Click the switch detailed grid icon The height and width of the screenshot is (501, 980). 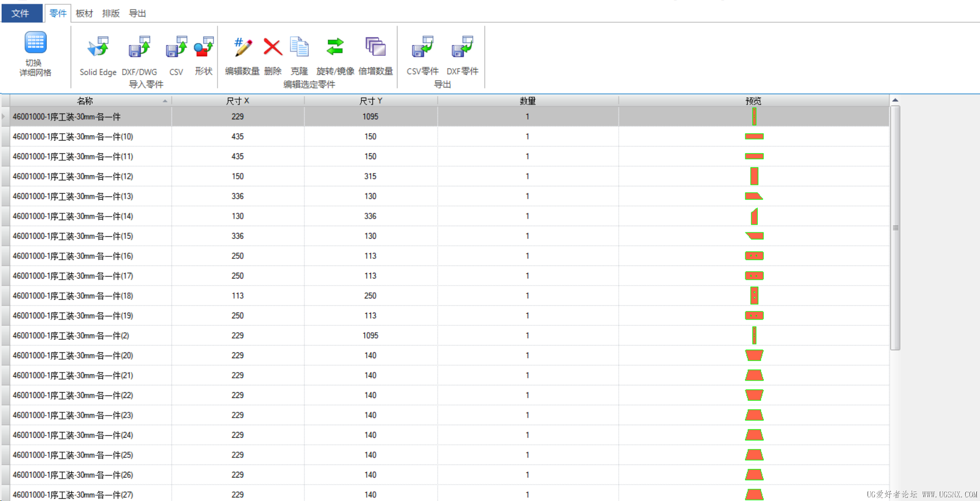coord(36,43)
